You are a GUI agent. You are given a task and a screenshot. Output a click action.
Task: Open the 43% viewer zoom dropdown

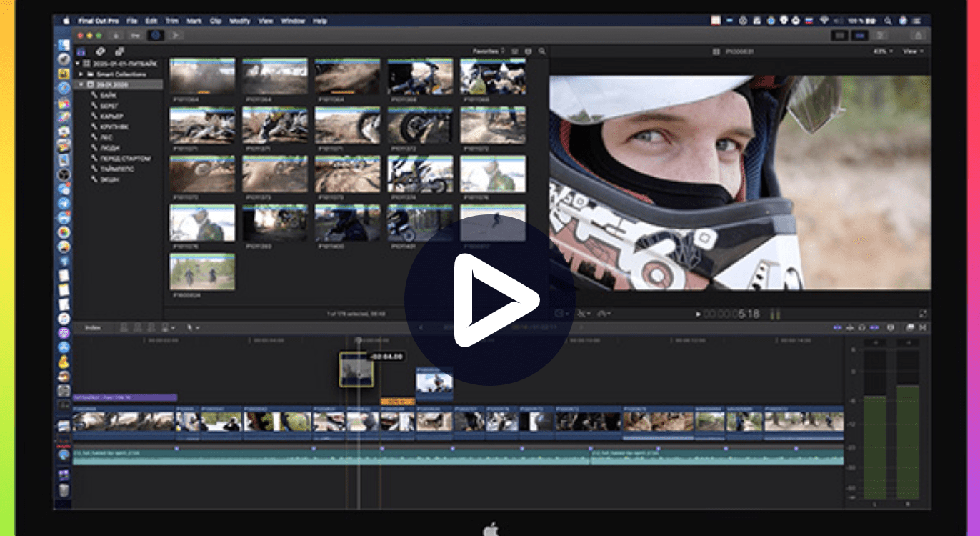(883, 51)
